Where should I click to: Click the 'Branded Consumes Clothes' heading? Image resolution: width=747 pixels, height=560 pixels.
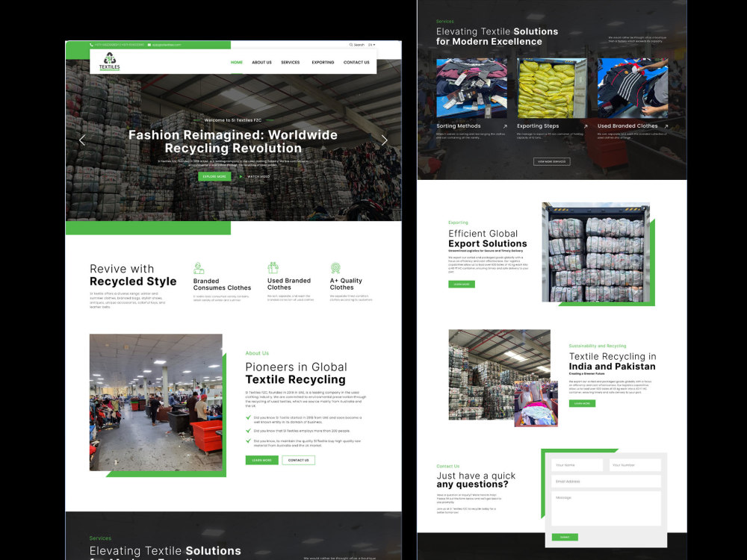pos(222,284)
